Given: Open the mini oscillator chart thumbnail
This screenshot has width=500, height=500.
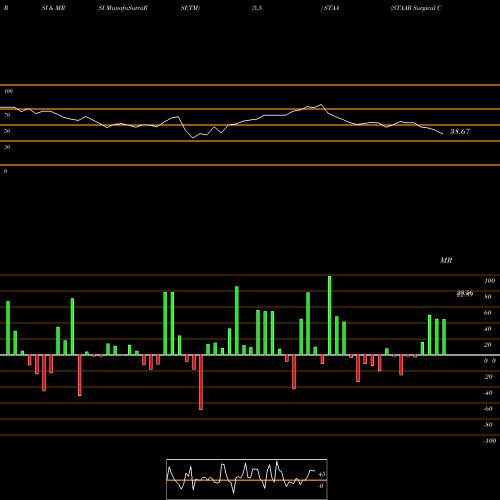Looking at the screenshot, I should (247, 479).
